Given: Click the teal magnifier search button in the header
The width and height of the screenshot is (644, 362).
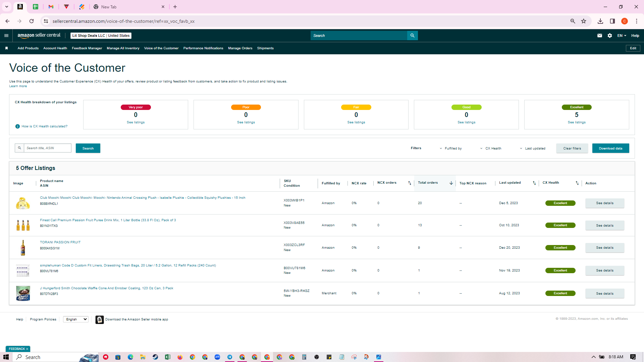Looking at the screenshot, I should [412, 36].
